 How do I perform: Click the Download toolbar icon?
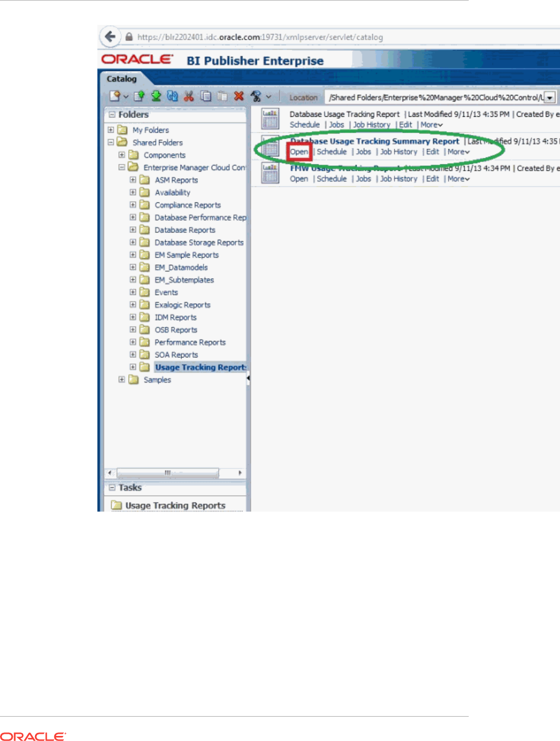tap(156, 96)
